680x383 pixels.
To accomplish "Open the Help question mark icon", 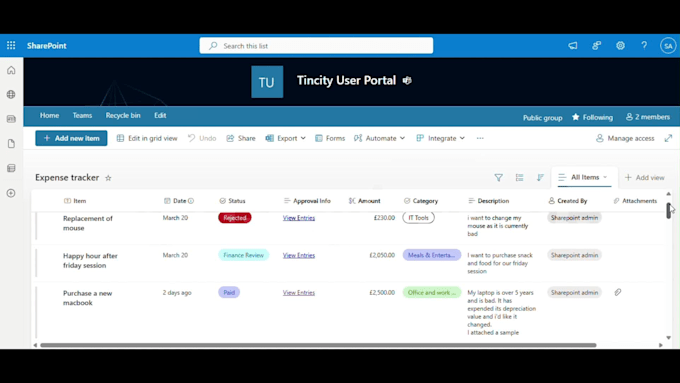I will click(644, 46).
